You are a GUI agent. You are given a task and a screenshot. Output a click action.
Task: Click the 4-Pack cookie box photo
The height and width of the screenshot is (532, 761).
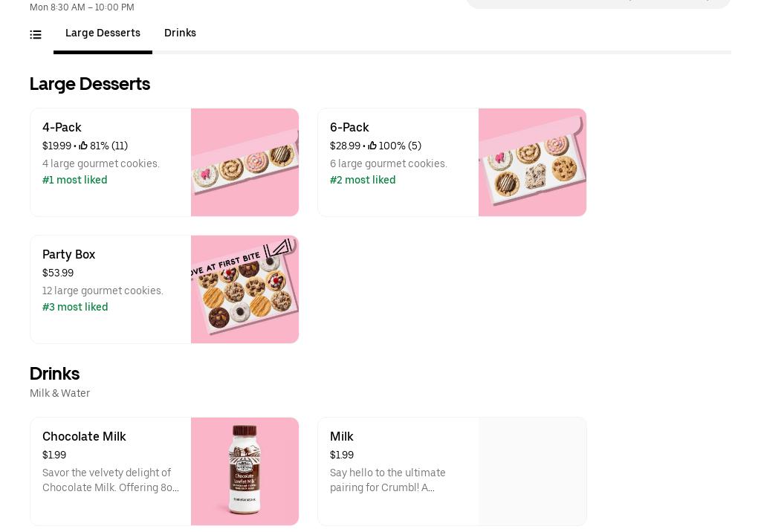[245, 163]
